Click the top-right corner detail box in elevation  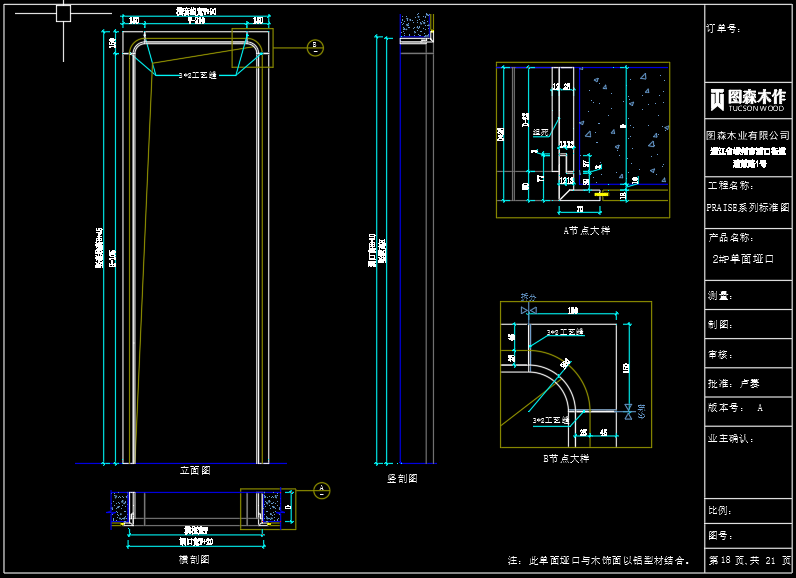point(252,48)
